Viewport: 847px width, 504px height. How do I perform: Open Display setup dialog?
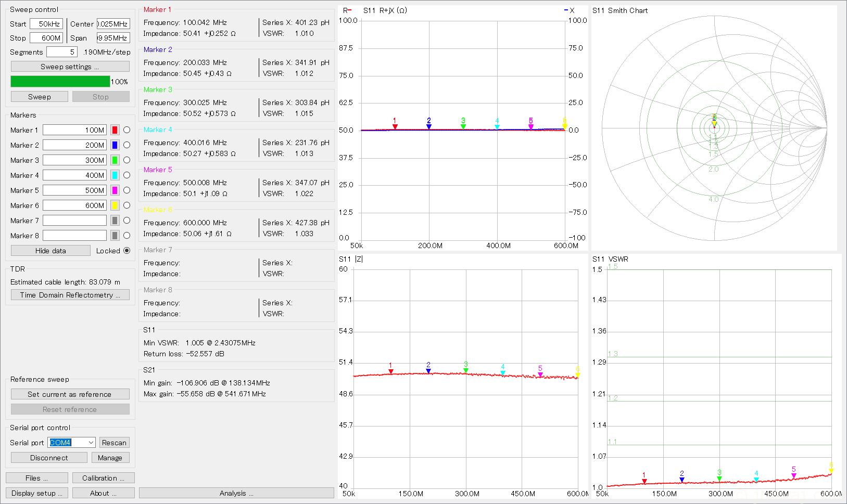pos(37,493)
